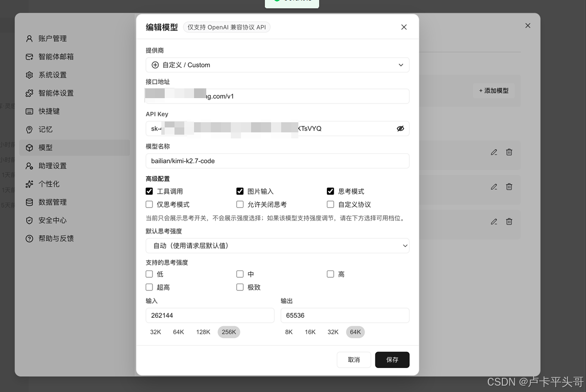Close the 编辑模型 dialog with X

tap(404, 27)
